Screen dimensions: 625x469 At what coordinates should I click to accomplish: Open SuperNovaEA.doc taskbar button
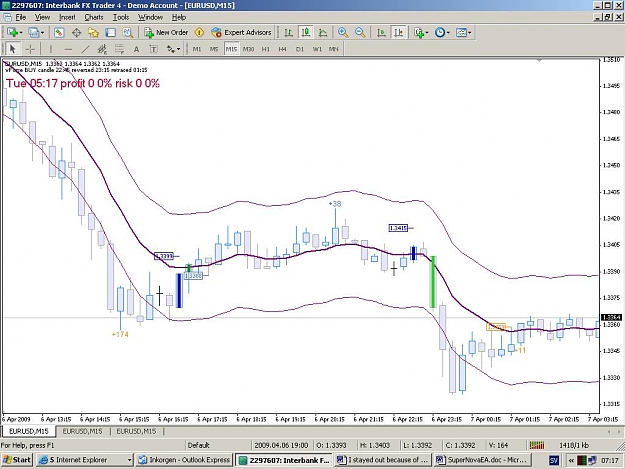pyautogui.click(x=482, y=460)
